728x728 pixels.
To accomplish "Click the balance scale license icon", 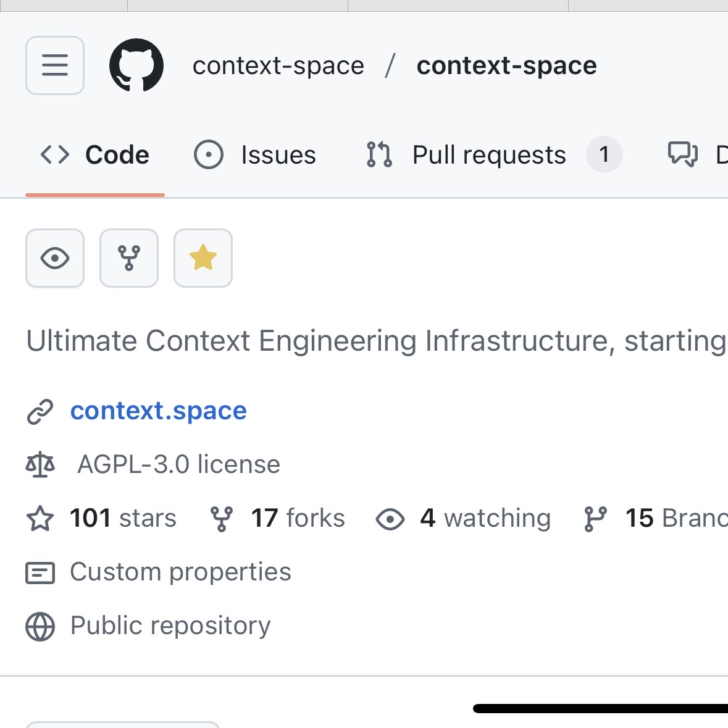I will coord(40,465).
